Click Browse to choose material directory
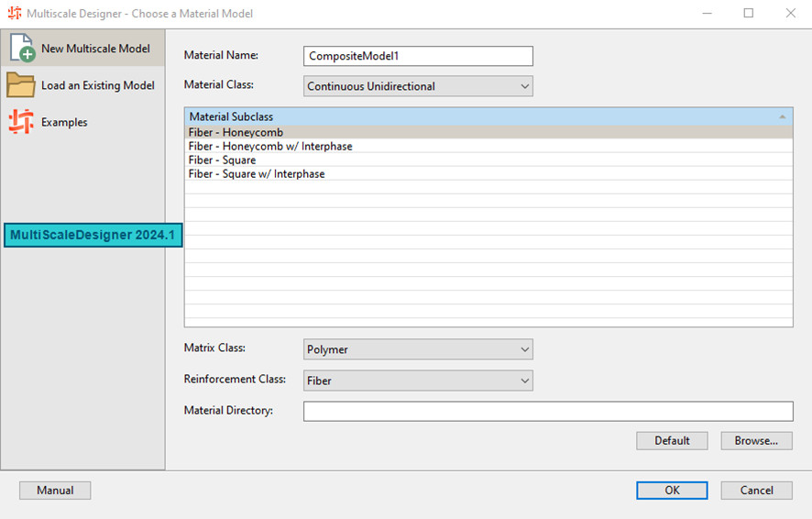This screenshot has width=812, height=519. coord(756,441)
